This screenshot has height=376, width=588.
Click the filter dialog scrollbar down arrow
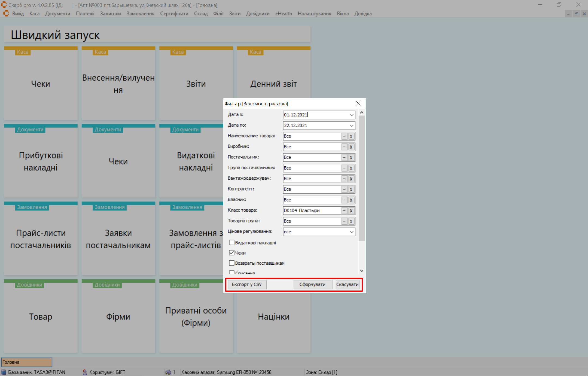pos(362,271)
